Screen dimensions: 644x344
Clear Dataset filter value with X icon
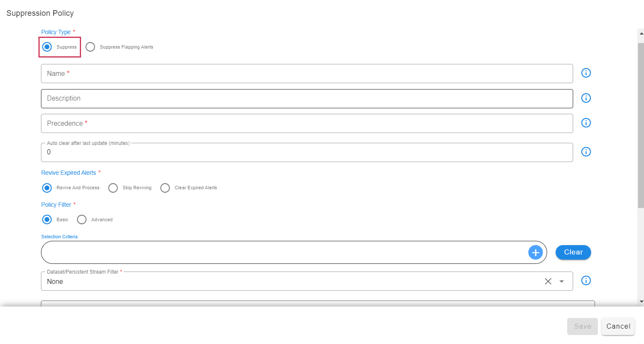tap(548, 281)
